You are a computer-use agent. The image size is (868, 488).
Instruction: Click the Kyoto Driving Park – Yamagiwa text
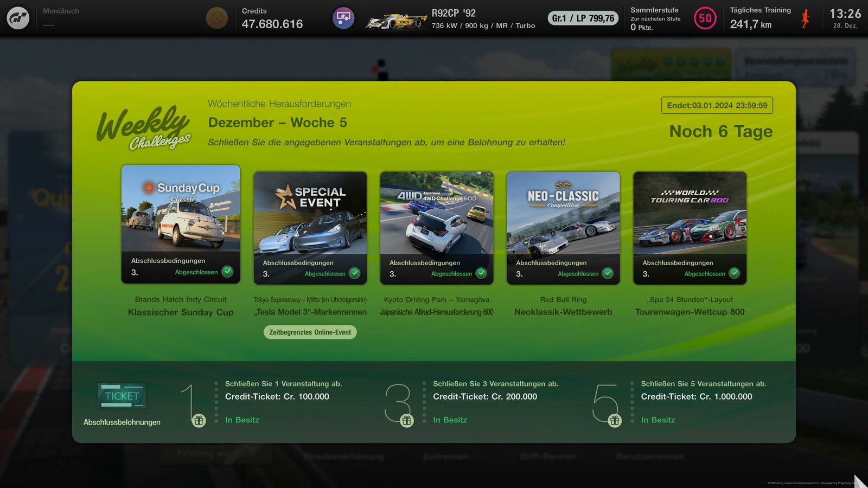click(437, 300)
